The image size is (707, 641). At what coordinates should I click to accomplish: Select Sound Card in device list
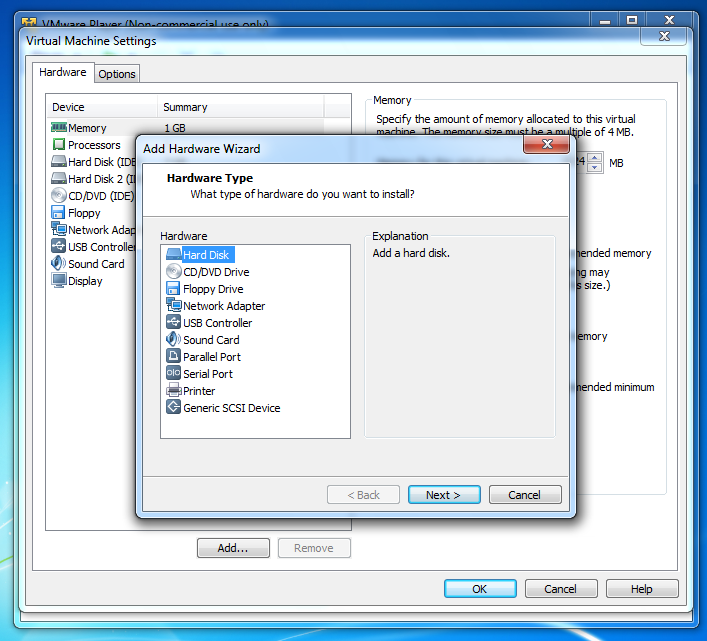pyautogui.click(x=96, y=264)
